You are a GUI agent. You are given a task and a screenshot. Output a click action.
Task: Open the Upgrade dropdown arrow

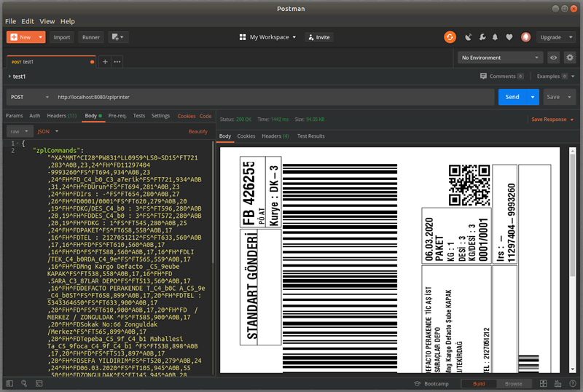pos(571,37)
